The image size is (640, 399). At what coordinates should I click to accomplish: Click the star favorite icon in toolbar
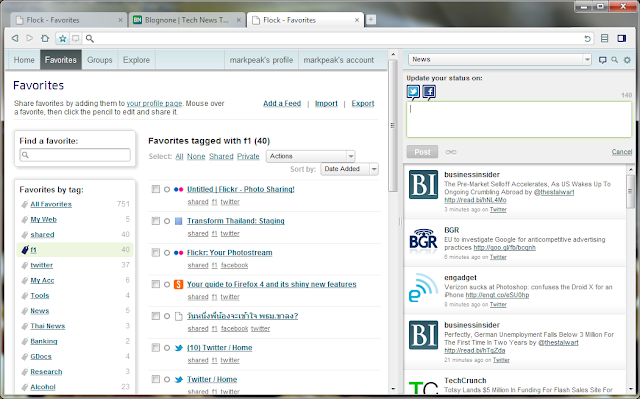tap(62, 38)
